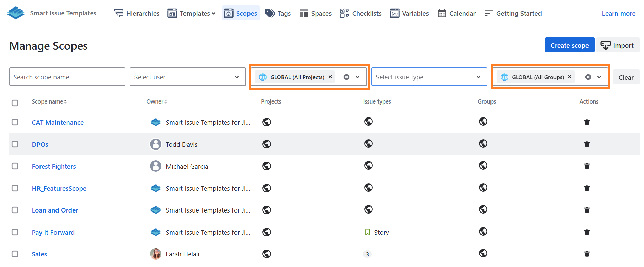Select the Loan and Order checkbox
The height and width of the screenshot is (267, 644).
tap(15, 210)
